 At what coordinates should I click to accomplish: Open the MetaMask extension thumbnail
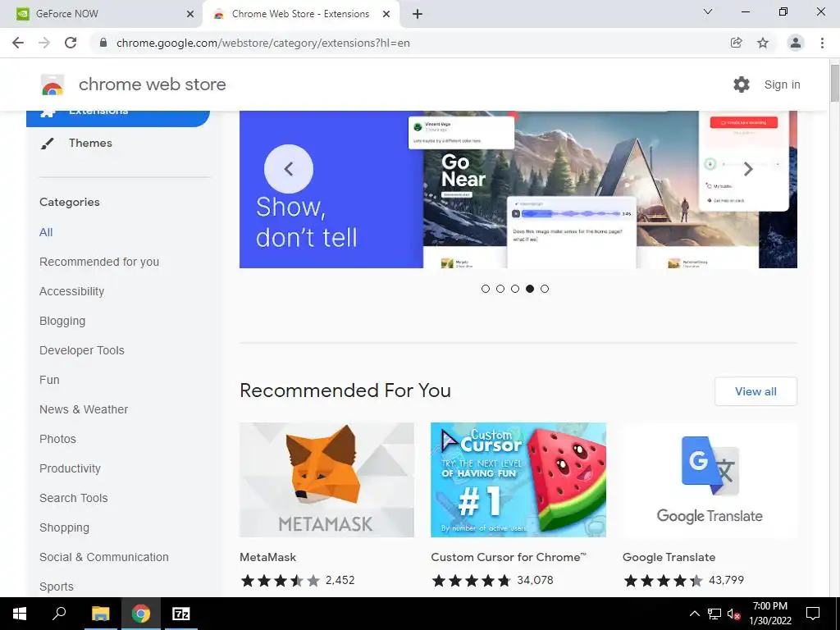pyautogui.click(x=326, y=480)
